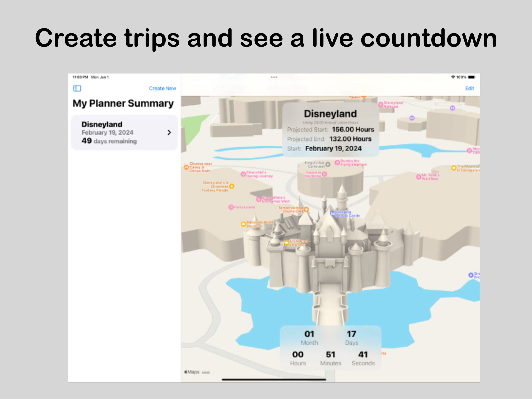Viewport: 532px width, 399px height.
Task: Tap Dumbo the Flying Elephant pin
Action: tap(337, 162)
